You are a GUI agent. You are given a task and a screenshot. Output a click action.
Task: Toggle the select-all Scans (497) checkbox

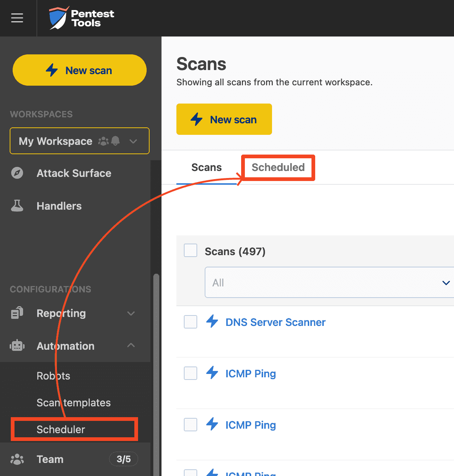pos(191,251)
